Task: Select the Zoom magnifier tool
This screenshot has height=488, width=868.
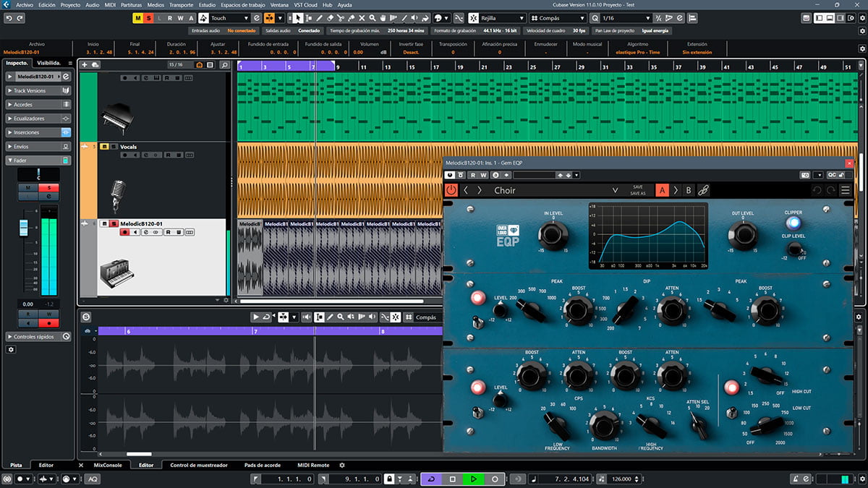Action: 372,17
